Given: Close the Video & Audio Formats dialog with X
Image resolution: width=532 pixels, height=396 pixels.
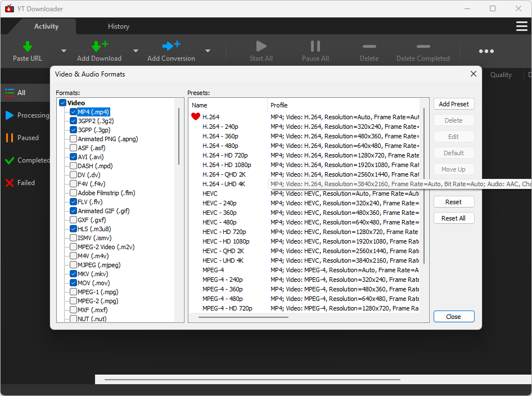Looking at the screenshot, I should coord(474,74).
